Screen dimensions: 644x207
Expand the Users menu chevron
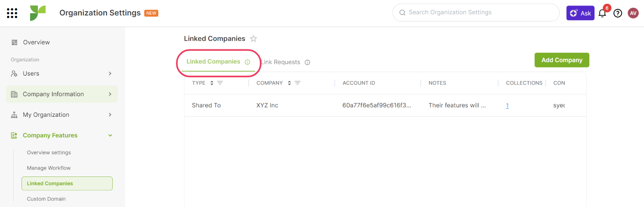pos(110,73)
